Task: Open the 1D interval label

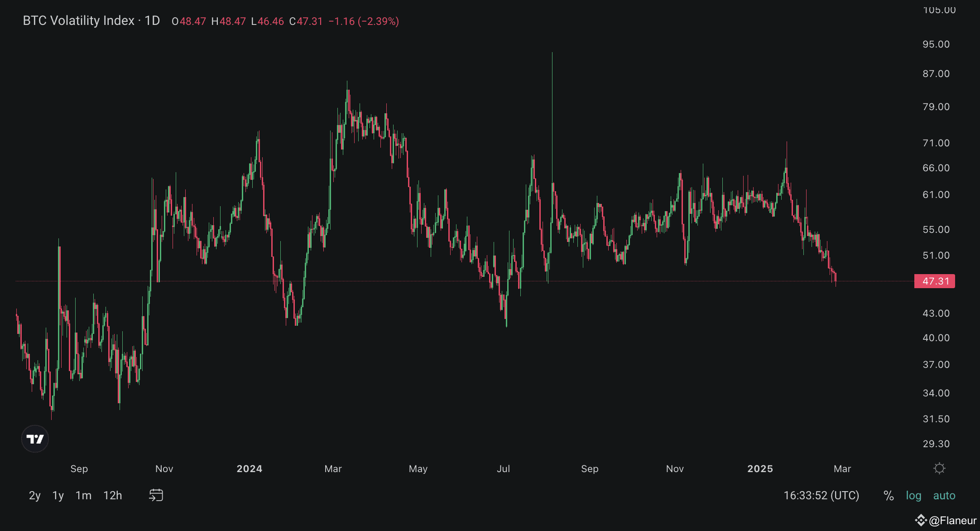Action: (x=152, y=21)
